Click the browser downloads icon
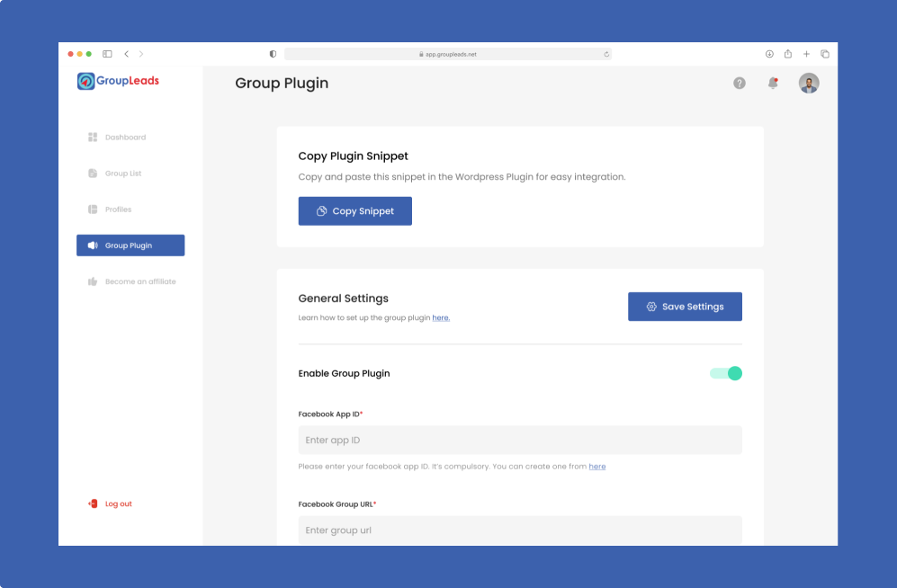This screenshot has height=588, width=897. point(769,54)
